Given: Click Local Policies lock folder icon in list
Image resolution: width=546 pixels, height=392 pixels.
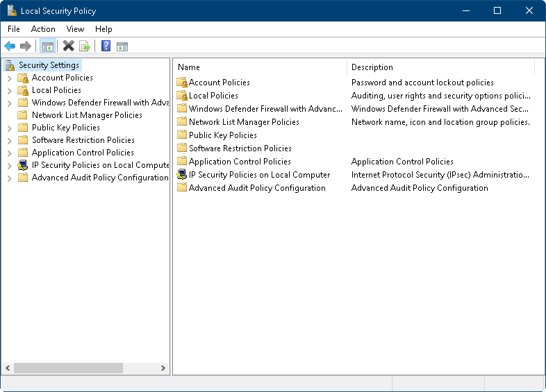Looking at the screenshot, I should tap(182, 96).
